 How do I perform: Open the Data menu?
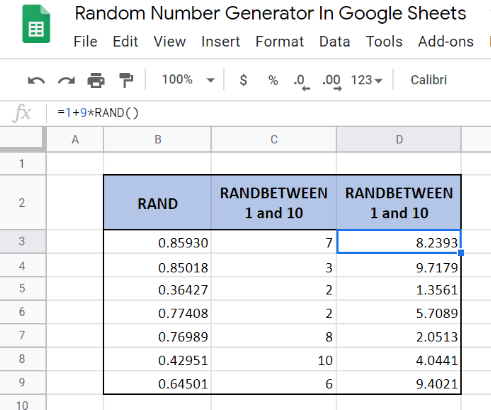tap(335, 42)
